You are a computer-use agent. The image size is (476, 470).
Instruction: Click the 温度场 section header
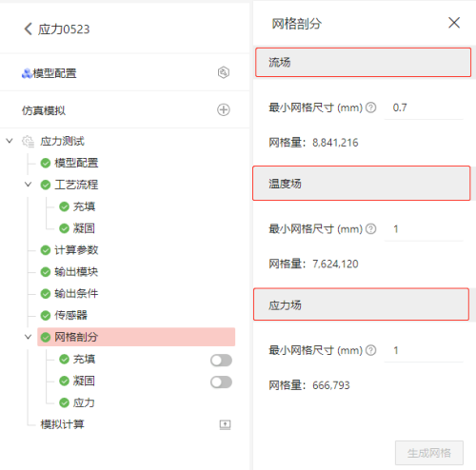(362, 184)
